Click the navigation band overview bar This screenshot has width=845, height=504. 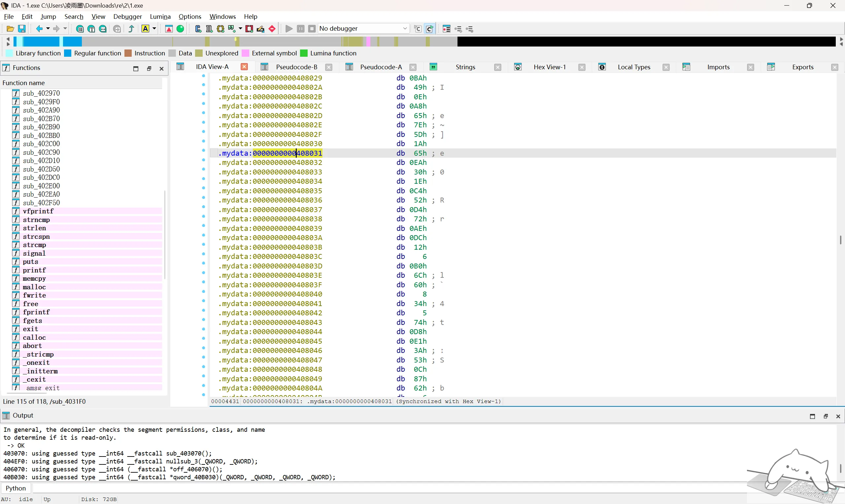424,42
